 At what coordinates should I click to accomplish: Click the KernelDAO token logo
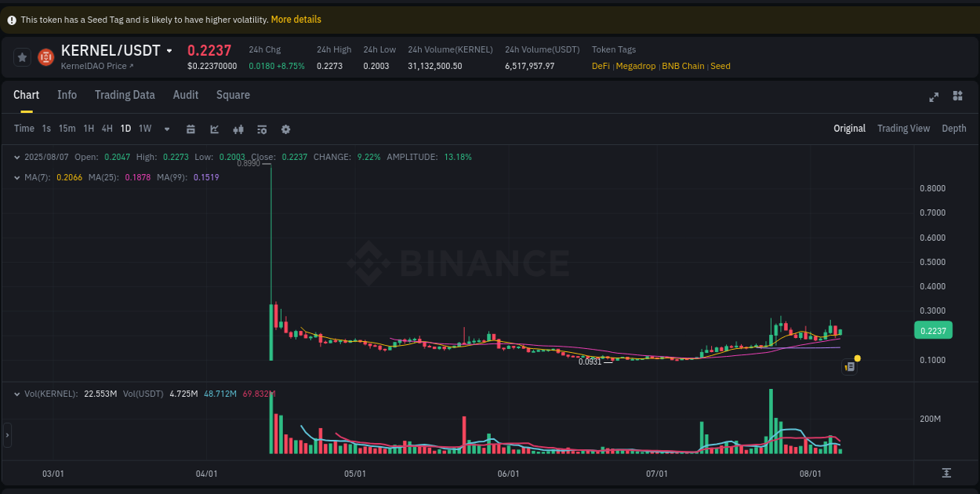click(x=45, y=57)
